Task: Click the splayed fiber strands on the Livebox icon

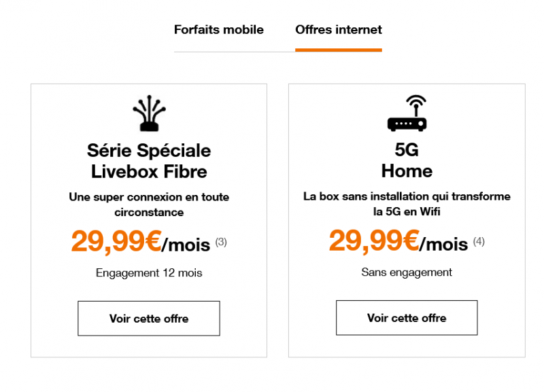Action: click(149, 105)
